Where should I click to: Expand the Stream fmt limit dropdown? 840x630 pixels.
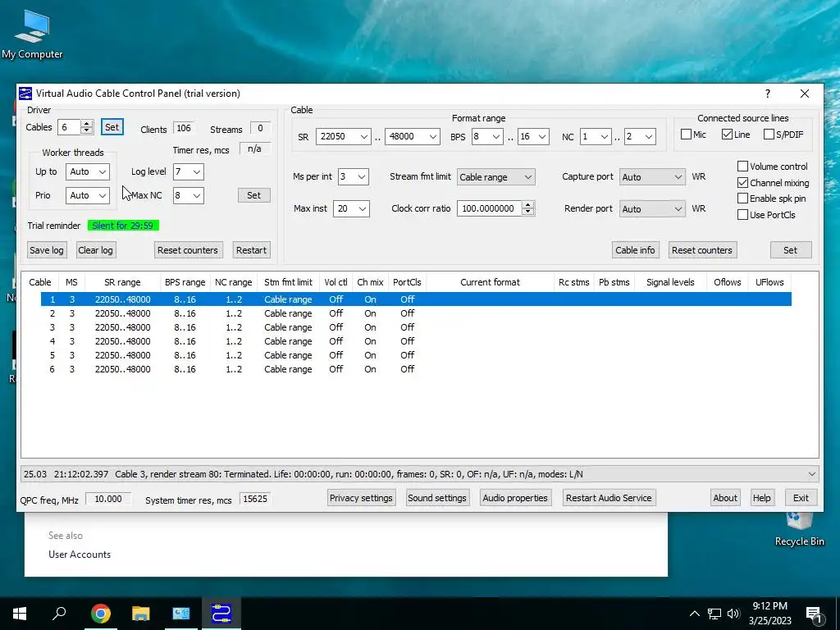[496, 177]
